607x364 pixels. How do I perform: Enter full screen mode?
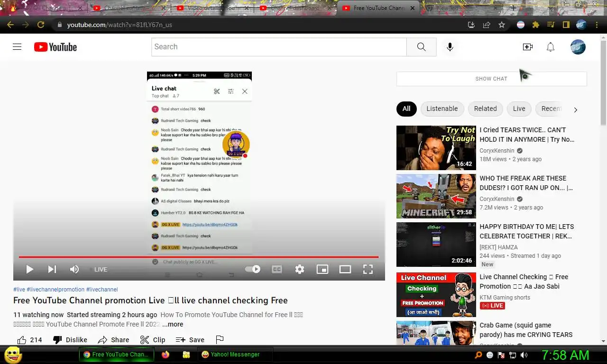368,269
